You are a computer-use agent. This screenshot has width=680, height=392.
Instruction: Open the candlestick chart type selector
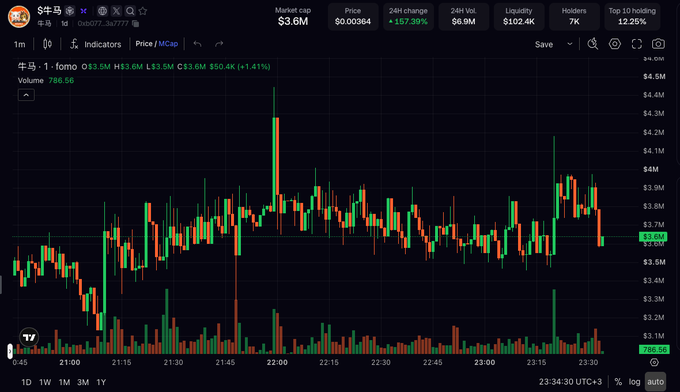tap(47, 44)
